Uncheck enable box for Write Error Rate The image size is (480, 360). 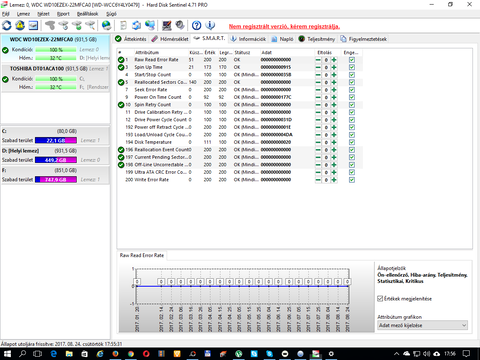[352, 180]
